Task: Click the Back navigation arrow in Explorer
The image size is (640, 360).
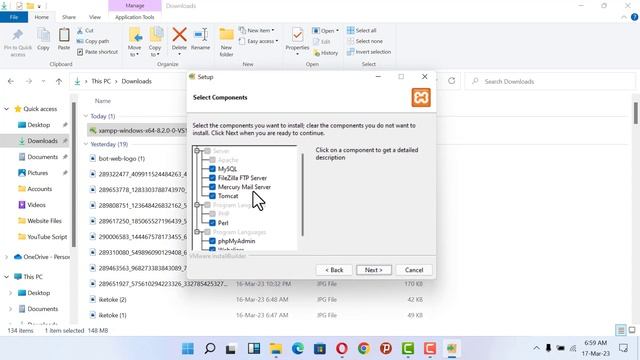Action: click(11, 81)
